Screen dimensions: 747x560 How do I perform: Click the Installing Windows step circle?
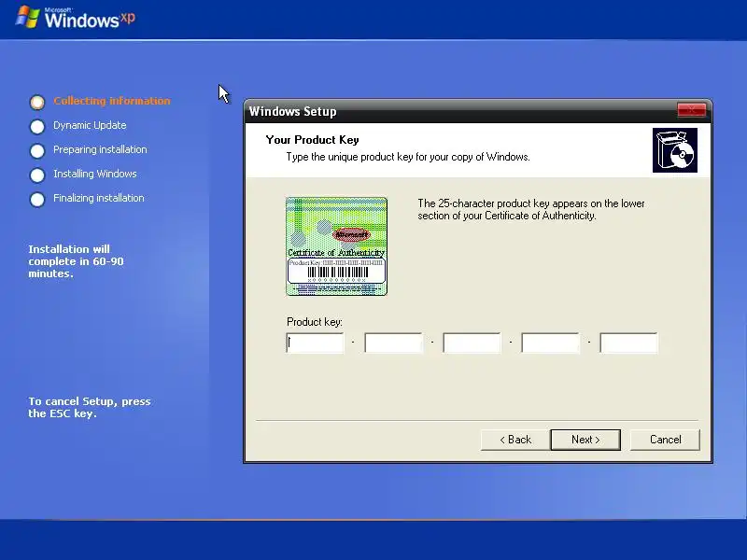coord(37,175)
